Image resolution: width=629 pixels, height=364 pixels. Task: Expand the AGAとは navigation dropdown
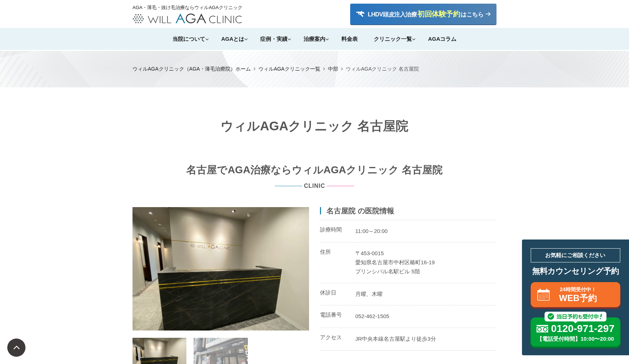pos(234,39)
